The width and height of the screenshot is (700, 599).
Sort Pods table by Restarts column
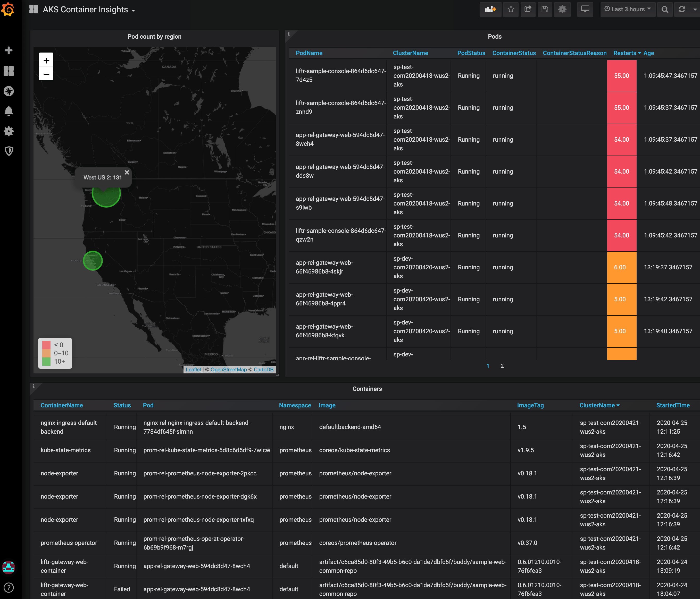point(625,53)
